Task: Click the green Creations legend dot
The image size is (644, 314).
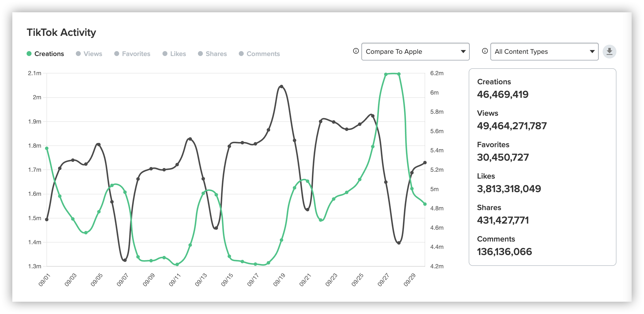Action: pos(29,54)
